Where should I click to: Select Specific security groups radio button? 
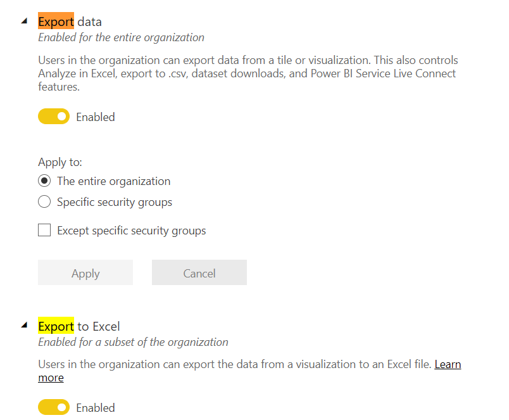tap(44, 201)
